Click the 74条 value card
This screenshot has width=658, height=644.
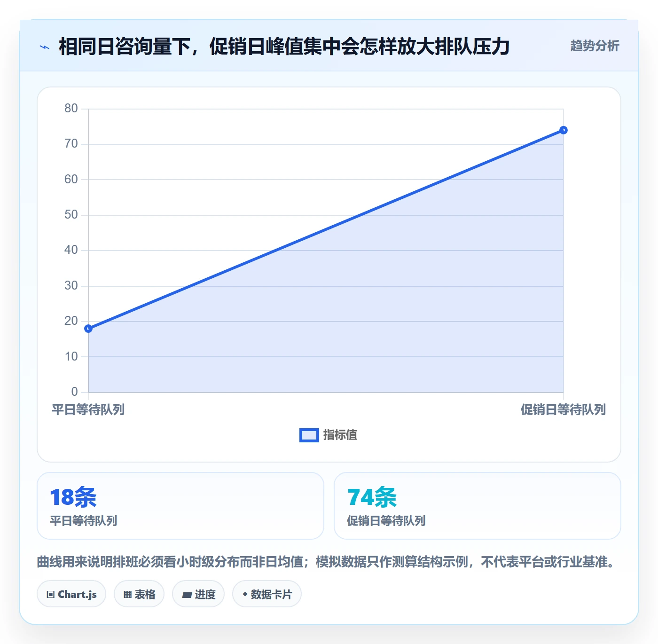[478, 506]
